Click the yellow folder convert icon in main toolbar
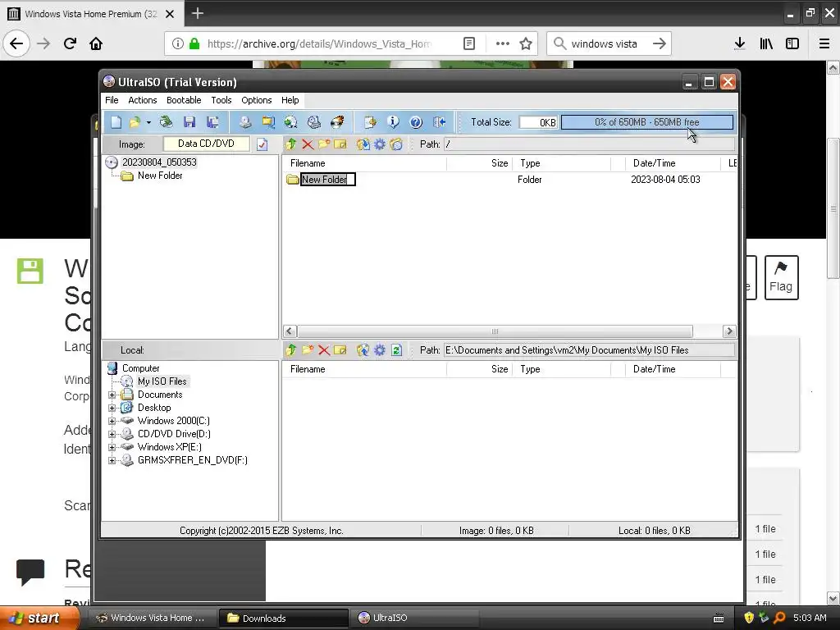 268,122
